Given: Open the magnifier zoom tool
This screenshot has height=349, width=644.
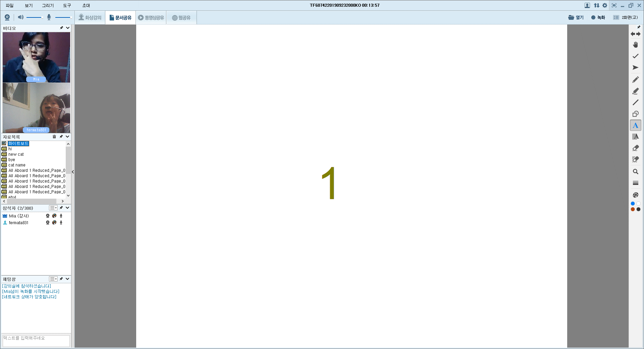Looking at the screenshot, I should [x=635, y=171].
